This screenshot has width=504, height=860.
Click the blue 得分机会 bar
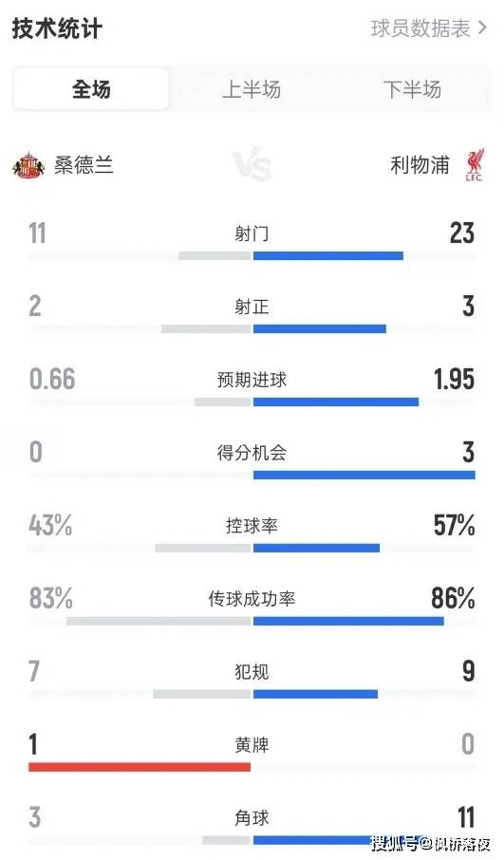coord(364,475)
